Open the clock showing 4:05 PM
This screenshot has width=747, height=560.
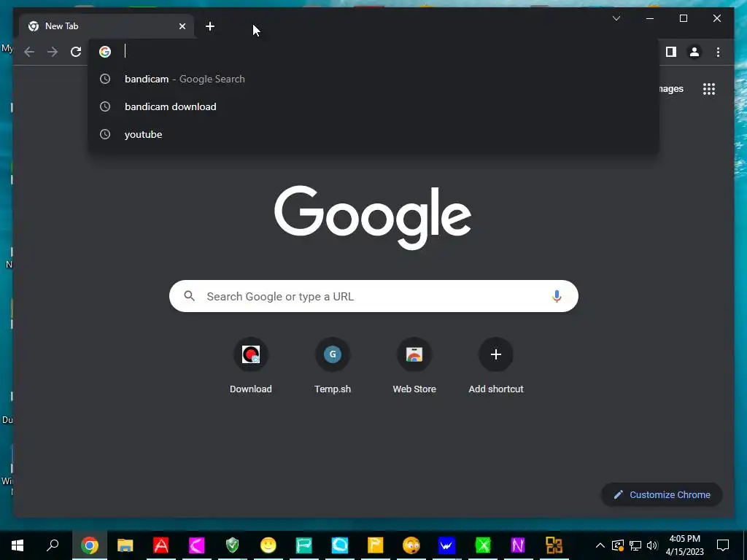(x=684, y=545)
